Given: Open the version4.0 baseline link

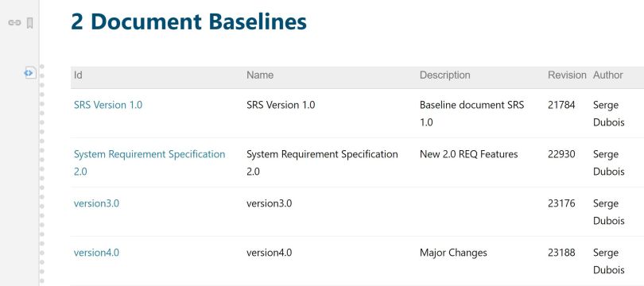Looking at the screenshot, I should 96,253.
